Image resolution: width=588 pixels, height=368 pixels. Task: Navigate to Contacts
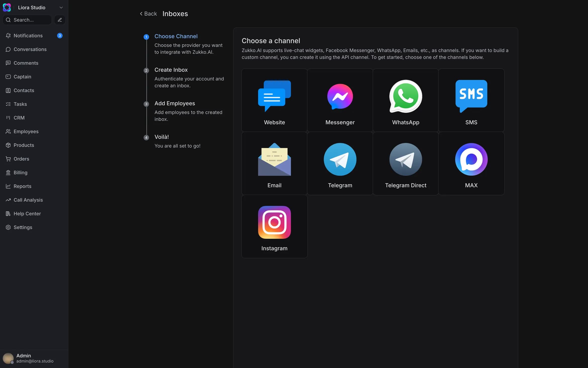click(34, 90)
